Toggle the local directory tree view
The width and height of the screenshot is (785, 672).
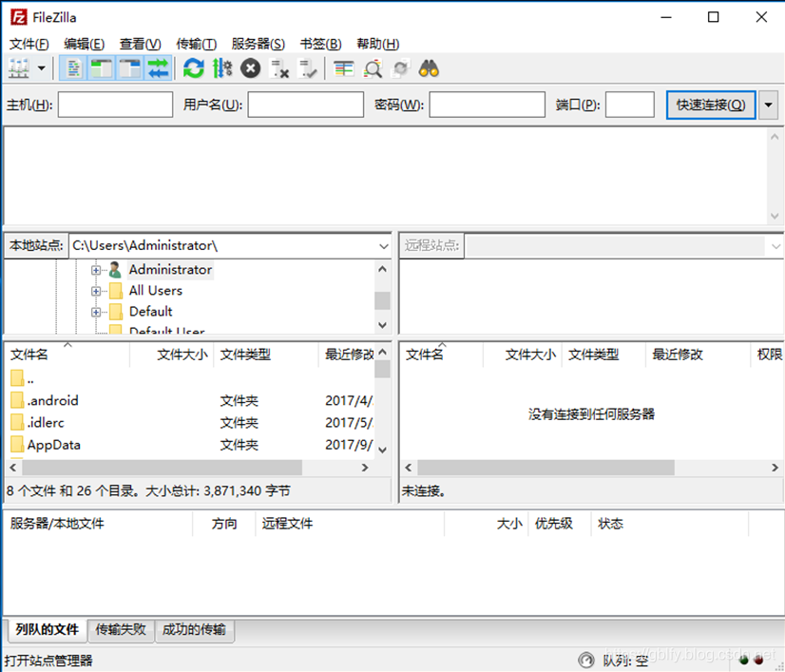click(99, 67)
